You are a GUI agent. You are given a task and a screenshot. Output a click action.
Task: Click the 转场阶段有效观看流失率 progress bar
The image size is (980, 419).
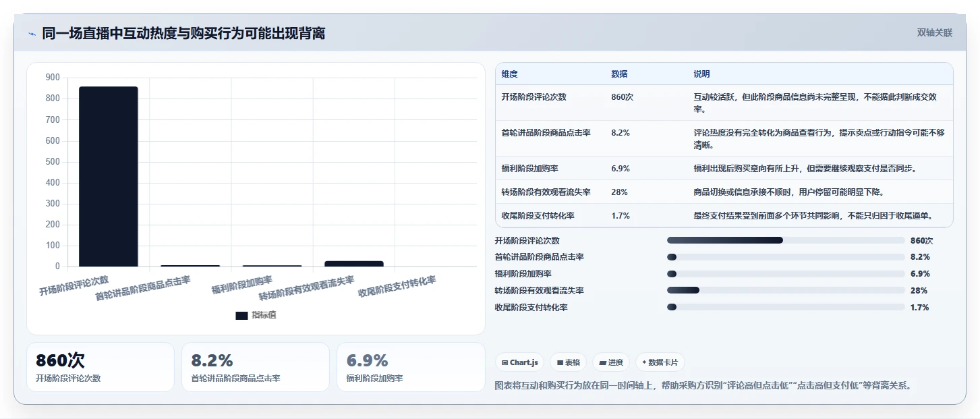786,290
